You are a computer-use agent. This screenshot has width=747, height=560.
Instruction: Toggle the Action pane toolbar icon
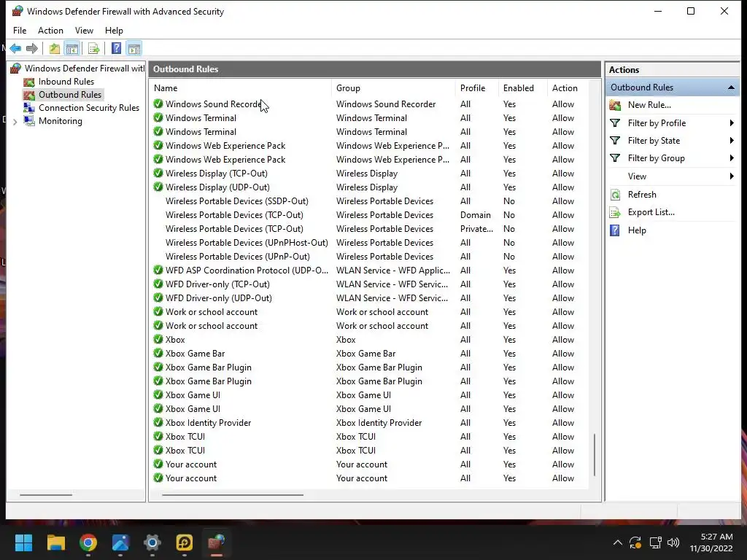[134, 48]
